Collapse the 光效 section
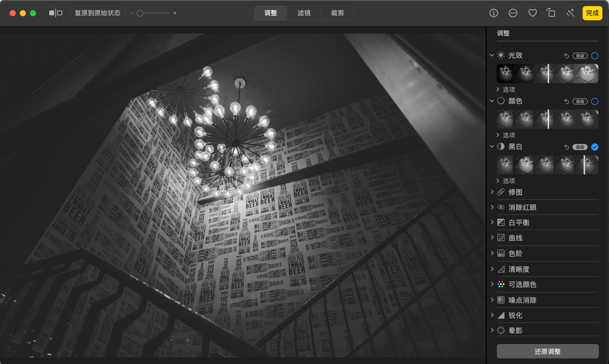 [x=492, y=55]
